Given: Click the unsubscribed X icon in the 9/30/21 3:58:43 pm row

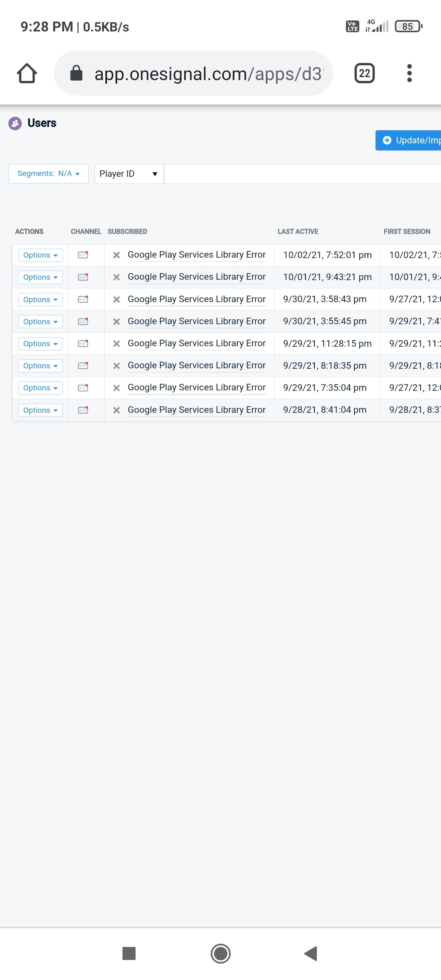Looking at the screenshot, I should [x=116, y=300].
